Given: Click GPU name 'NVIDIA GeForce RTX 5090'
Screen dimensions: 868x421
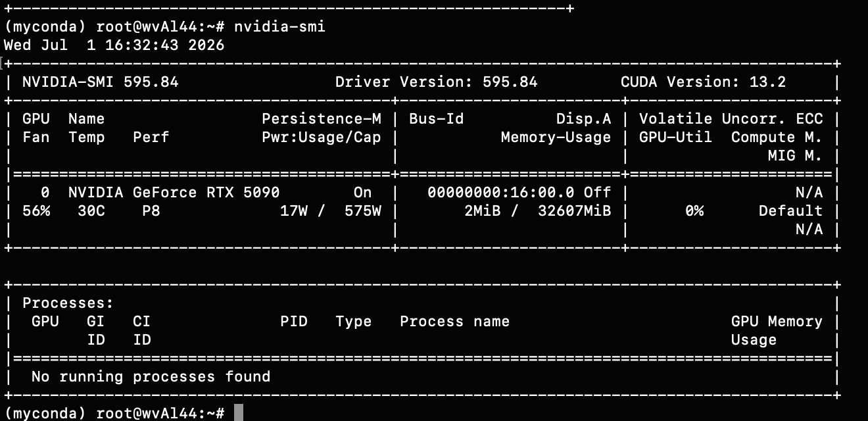Looking at the screenshot, I should tap(174, 193).
